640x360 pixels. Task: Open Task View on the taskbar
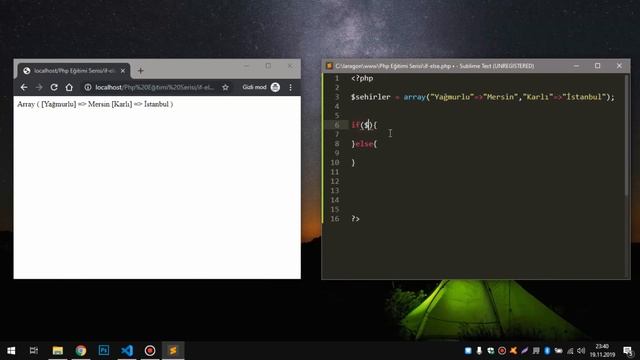(34, 351)
